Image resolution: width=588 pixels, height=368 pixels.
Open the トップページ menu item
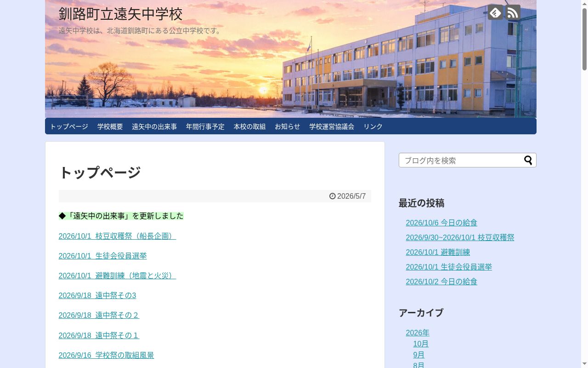point(69,126)
